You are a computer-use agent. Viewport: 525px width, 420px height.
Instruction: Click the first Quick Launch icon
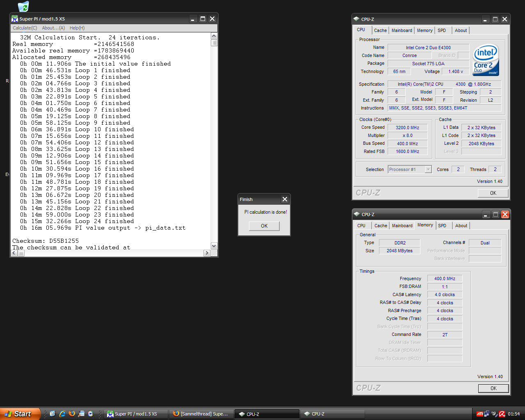click(52, 414)
